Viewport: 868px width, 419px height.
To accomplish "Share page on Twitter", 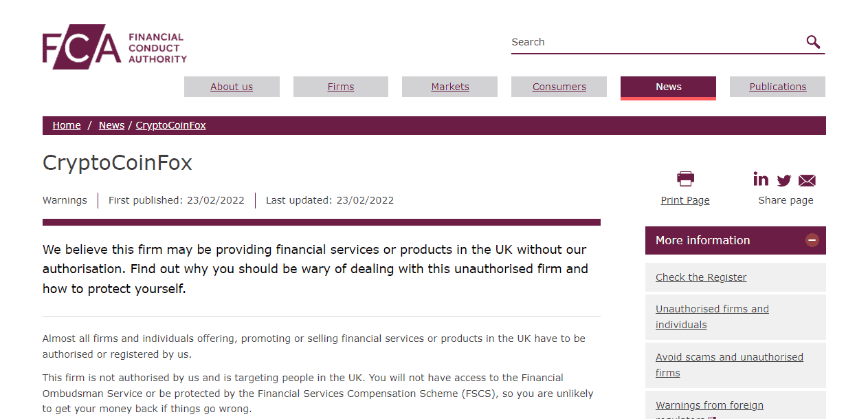I will [x=784, y=181].
